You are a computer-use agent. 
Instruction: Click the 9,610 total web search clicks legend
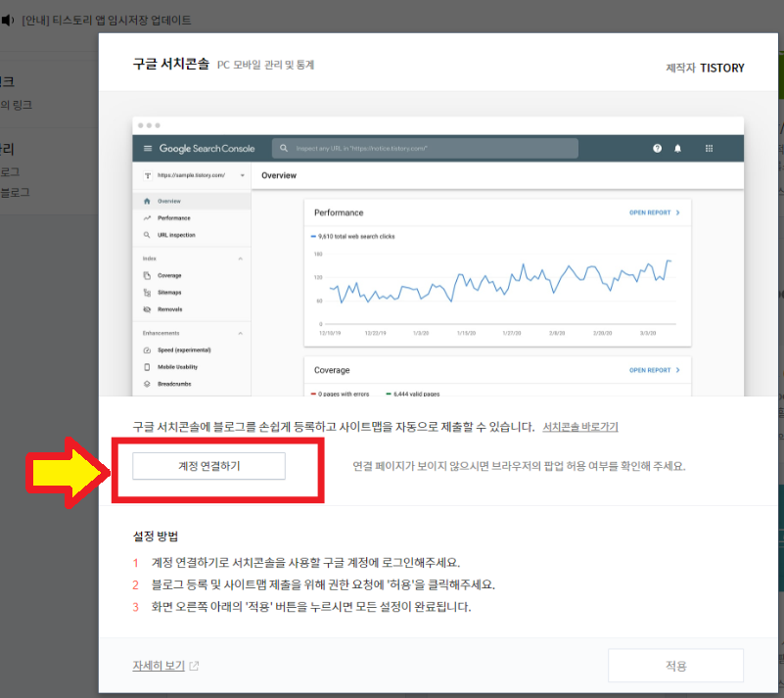[353, 237]
